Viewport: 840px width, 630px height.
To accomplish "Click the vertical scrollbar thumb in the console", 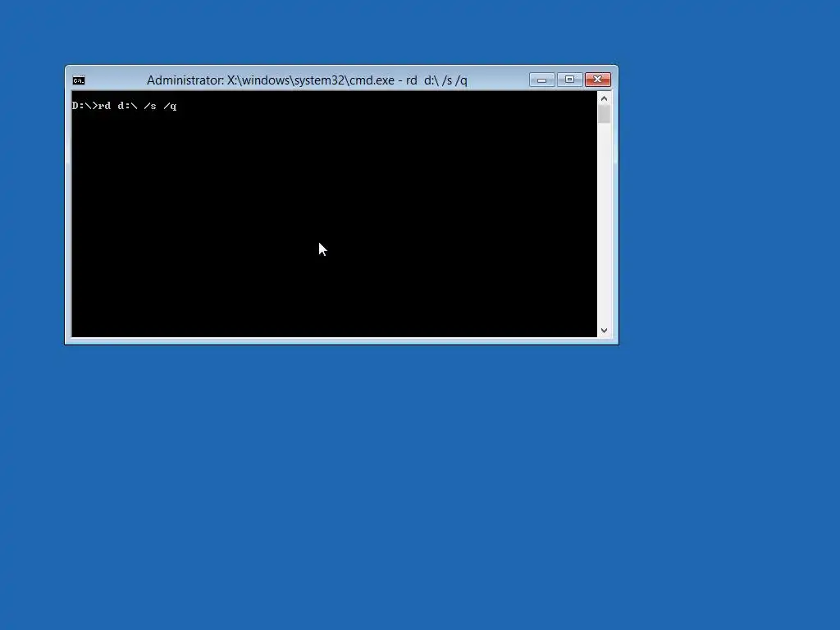I will click(605, 114).
